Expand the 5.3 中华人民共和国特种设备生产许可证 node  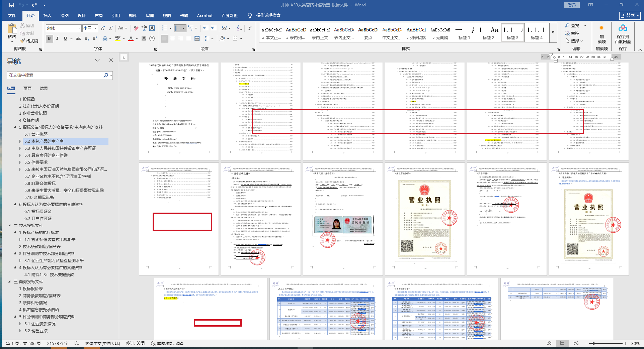coord(20,148)
